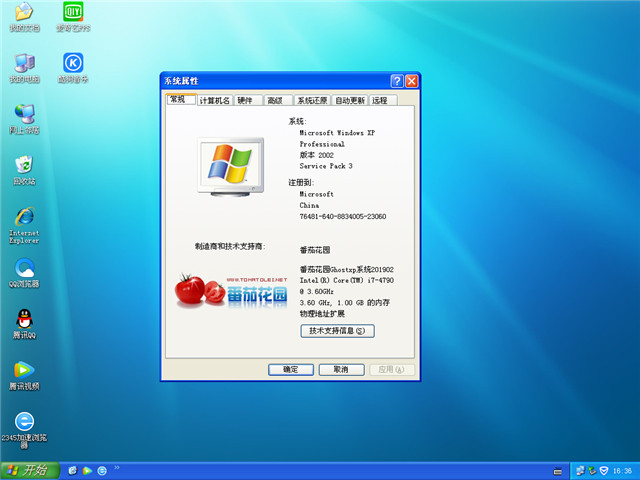640x480 pixels.
Task: Open the 腾讯QQ penguin icon
Action: point(24,324)
